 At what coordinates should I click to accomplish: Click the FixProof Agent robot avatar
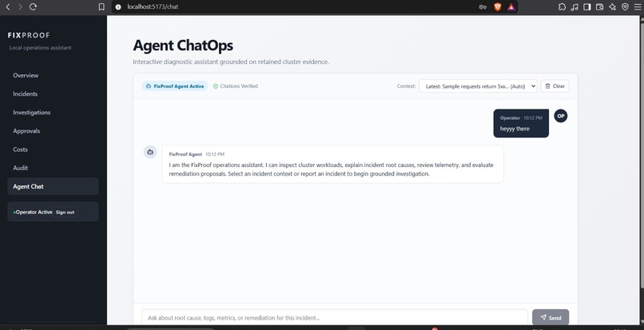150,152
